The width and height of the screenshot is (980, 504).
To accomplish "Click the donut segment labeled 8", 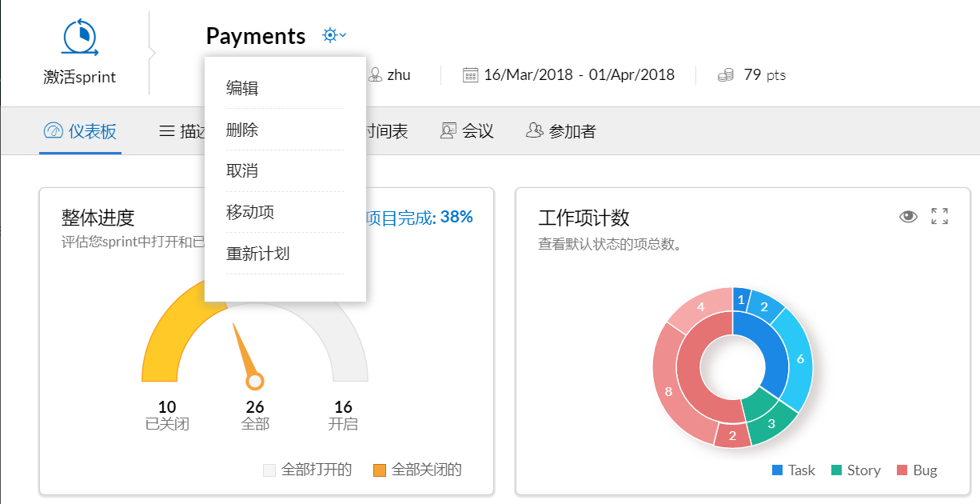I will 668,392.
